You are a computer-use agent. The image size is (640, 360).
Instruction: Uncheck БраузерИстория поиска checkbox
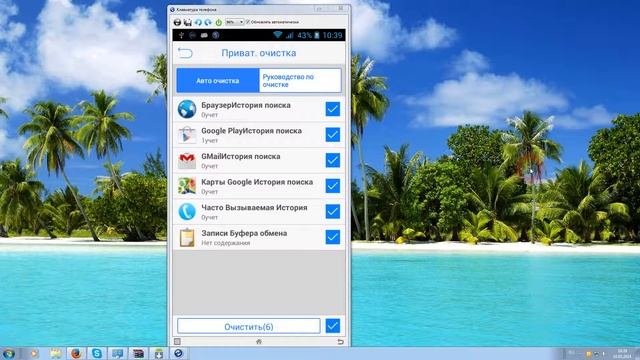pos(333,109)
